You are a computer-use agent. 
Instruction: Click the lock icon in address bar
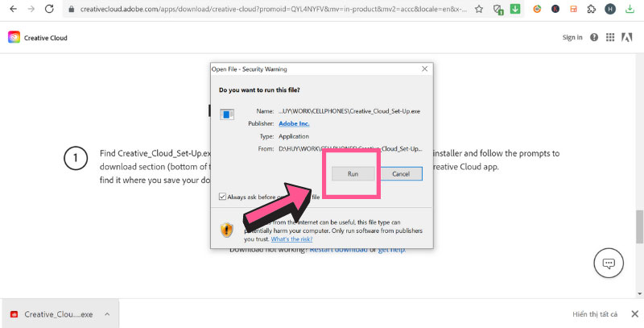click(x=72, y=9)
